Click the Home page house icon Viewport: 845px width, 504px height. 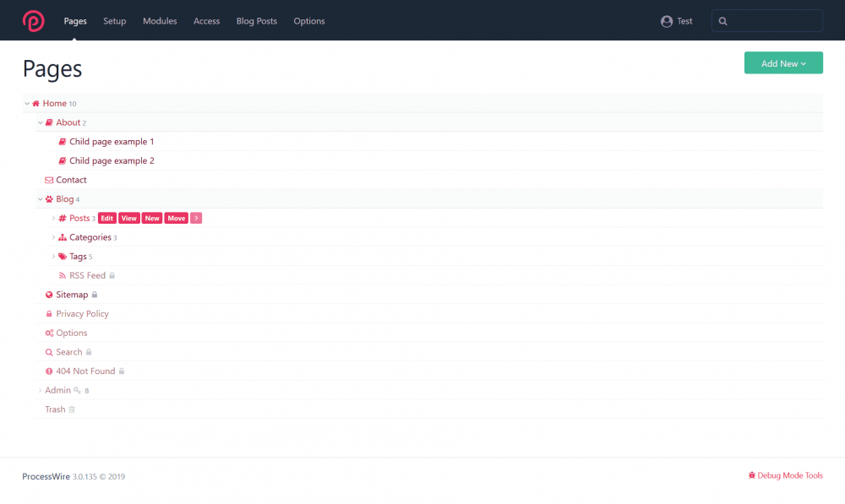pyautogui.click(x=35, y=104)
